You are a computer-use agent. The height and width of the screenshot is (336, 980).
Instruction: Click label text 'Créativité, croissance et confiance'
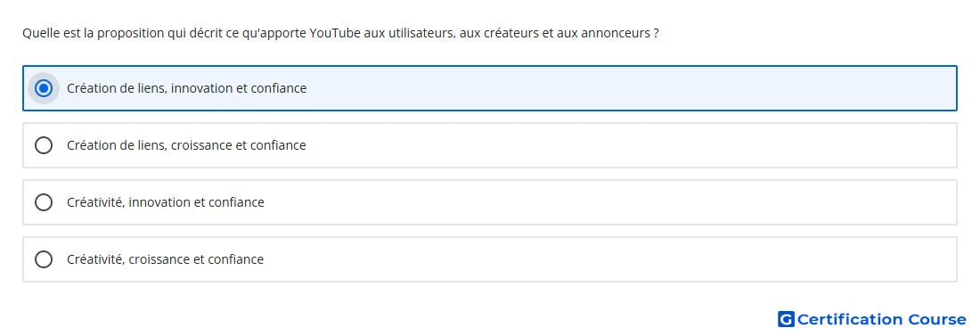tap(165, 259)
